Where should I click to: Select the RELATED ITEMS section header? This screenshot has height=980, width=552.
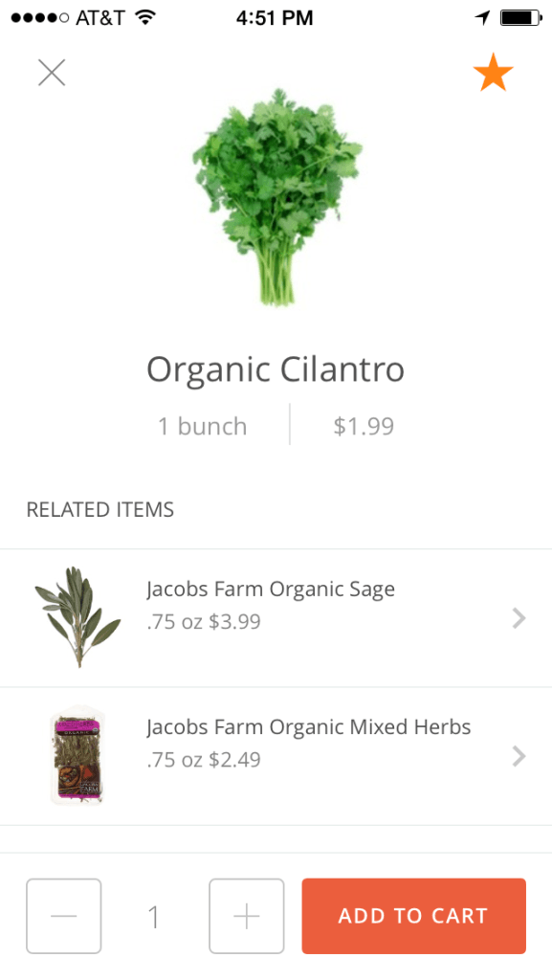point(99,509)
